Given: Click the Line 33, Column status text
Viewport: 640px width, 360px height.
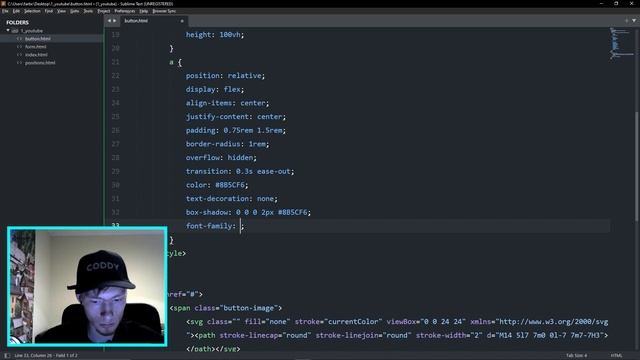Looking at the screenshot, I should (46, 356).
